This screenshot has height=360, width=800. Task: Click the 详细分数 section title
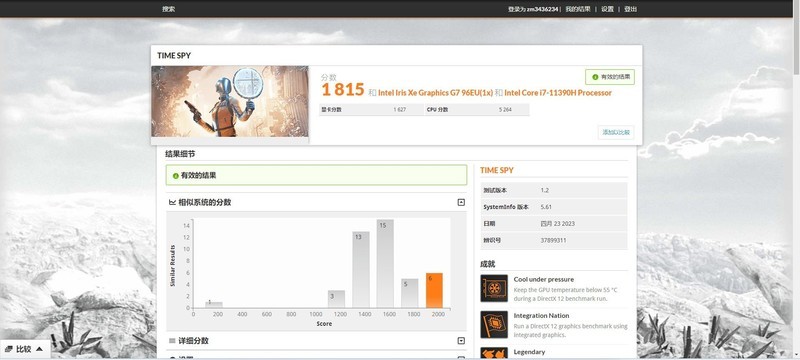point(193,341)
